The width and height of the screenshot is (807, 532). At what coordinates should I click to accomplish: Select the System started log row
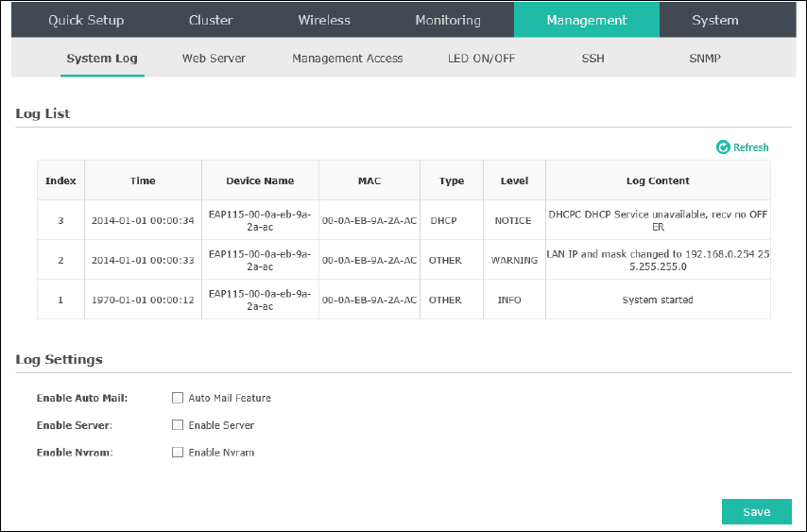pos(403,300)
